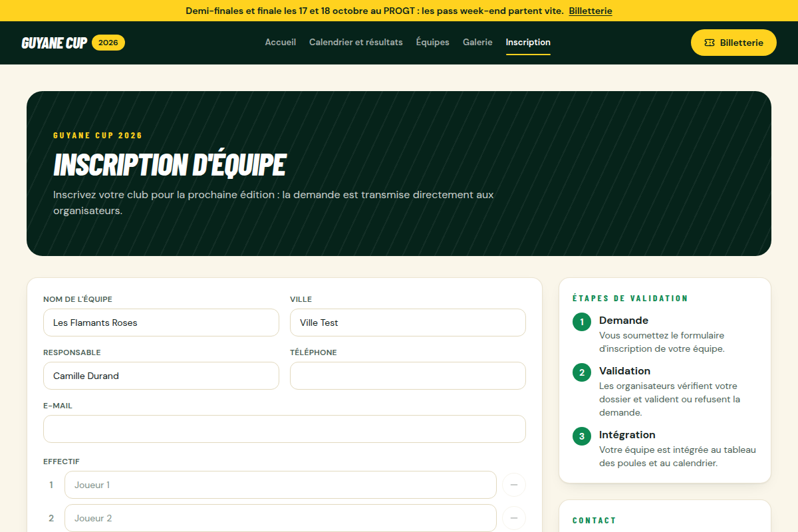
Task: Click the 'EFFECTIF' label
Action: click(x=61, y=462)
